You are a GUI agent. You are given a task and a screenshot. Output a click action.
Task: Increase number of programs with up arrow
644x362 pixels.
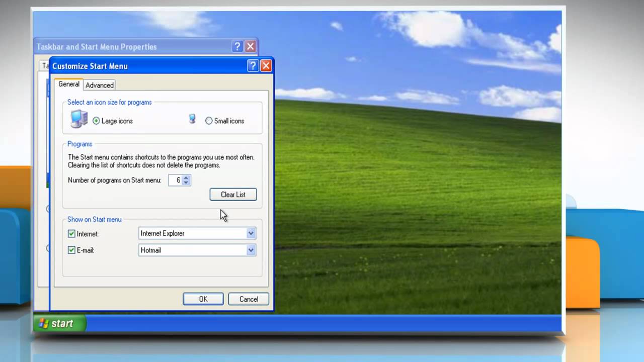186,177
